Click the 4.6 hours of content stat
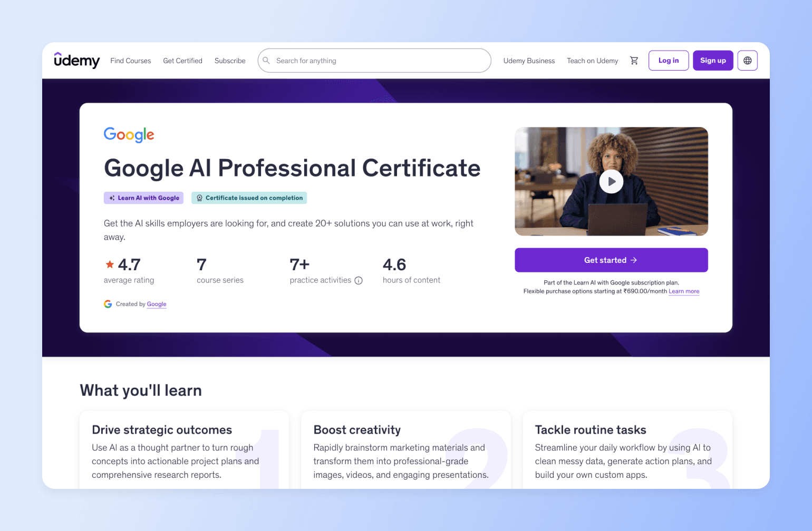 (x=411, y=271)
